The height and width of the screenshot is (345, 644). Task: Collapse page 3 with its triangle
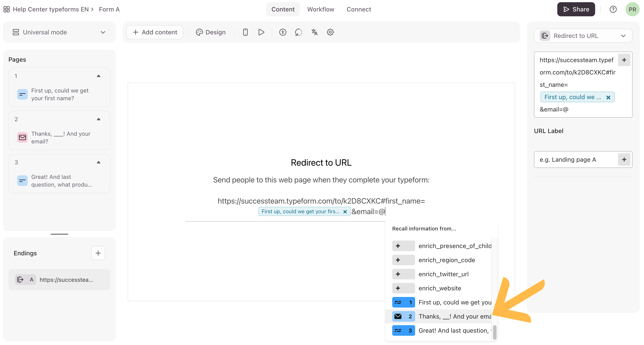click(99, 162)
